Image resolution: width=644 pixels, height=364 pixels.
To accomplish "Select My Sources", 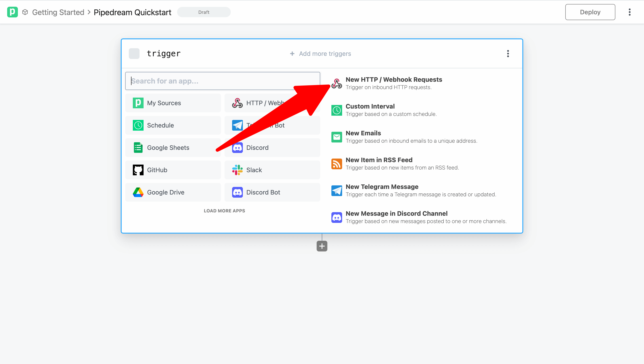I will 164,103.
